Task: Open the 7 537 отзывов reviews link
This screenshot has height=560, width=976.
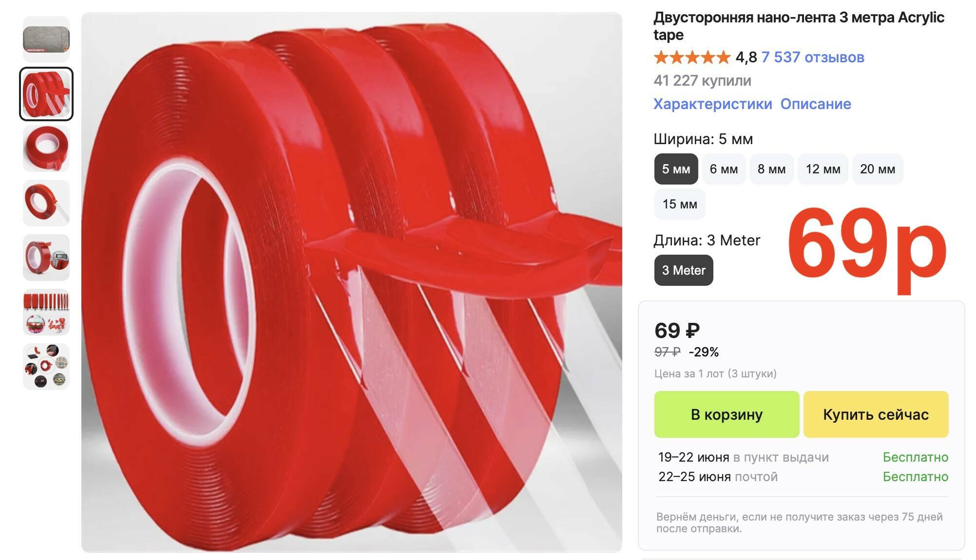Action: (x=812, y=57)
